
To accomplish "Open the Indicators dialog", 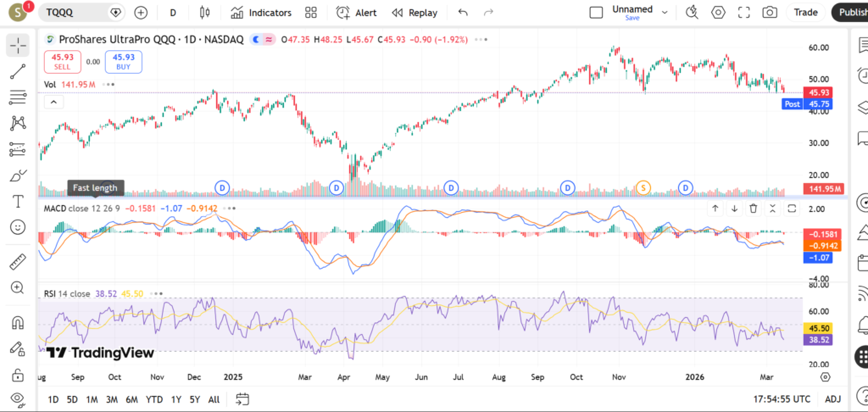I will tap(261, 13).
